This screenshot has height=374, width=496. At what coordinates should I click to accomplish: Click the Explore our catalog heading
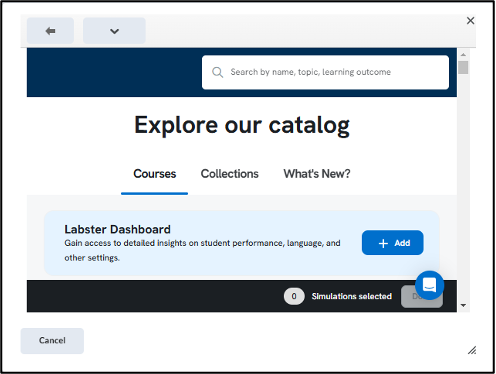click(242, 126)
